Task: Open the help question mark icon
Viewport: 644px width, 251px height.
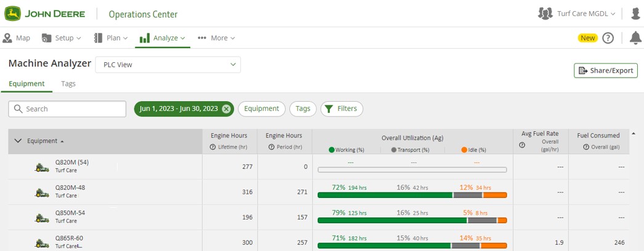Action: coord(608,38)
